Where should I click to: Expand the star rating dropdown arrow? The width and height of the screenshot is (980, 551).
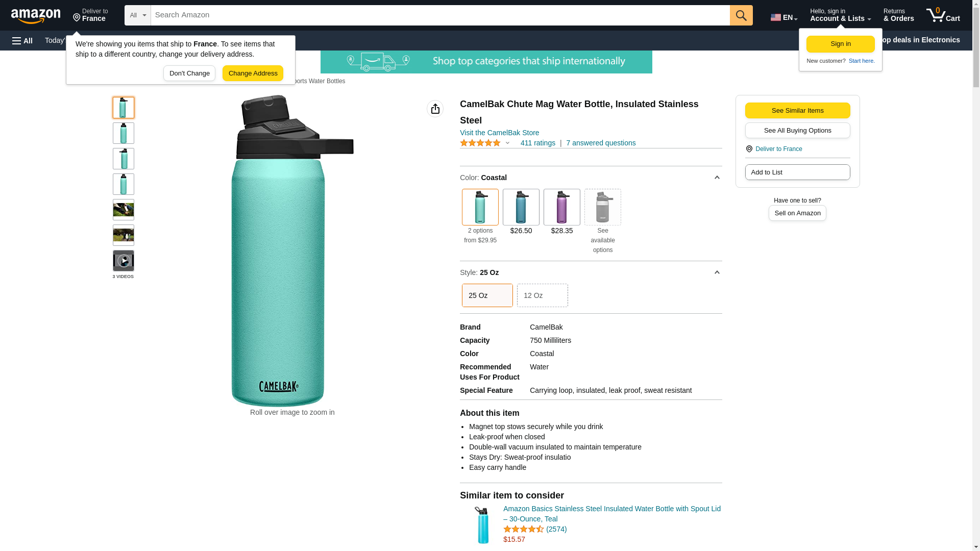pyautogui.click(x=507, y=143)
